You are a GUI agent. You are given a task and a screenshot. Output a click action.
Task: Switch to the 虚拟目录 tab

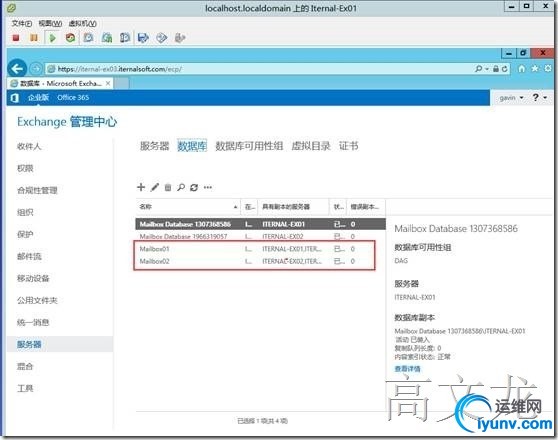click(311, 146)
